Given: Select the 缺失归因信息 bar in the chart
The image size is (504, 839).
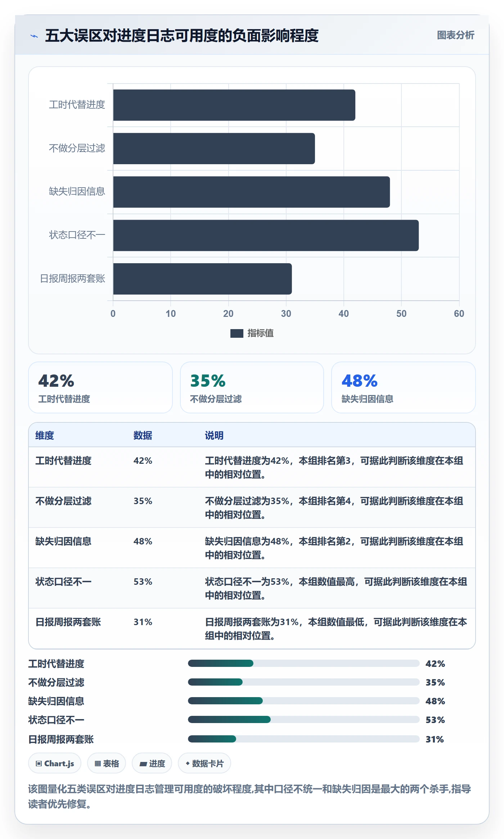Looking at the screenshot, I should tap(251, 192).
